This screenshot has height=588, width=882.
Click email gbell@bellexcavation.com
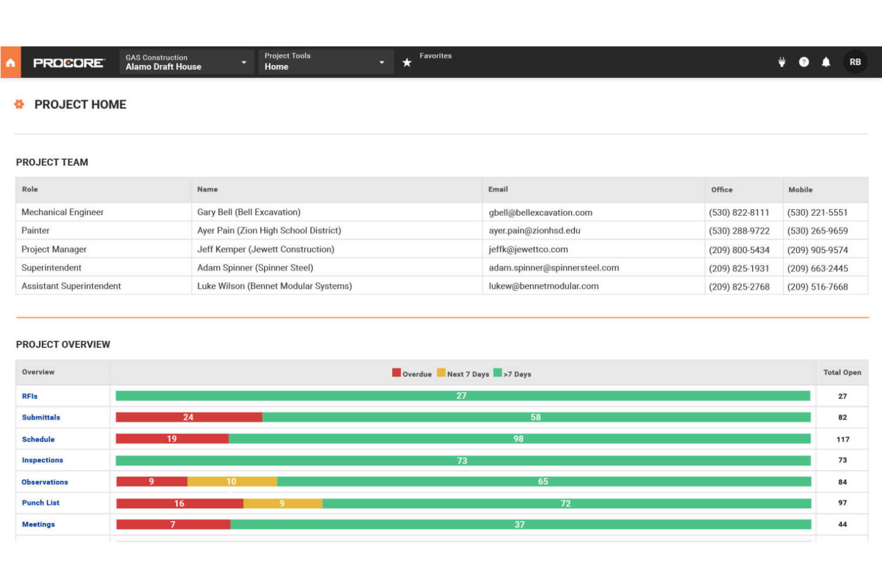pos(541,213)
